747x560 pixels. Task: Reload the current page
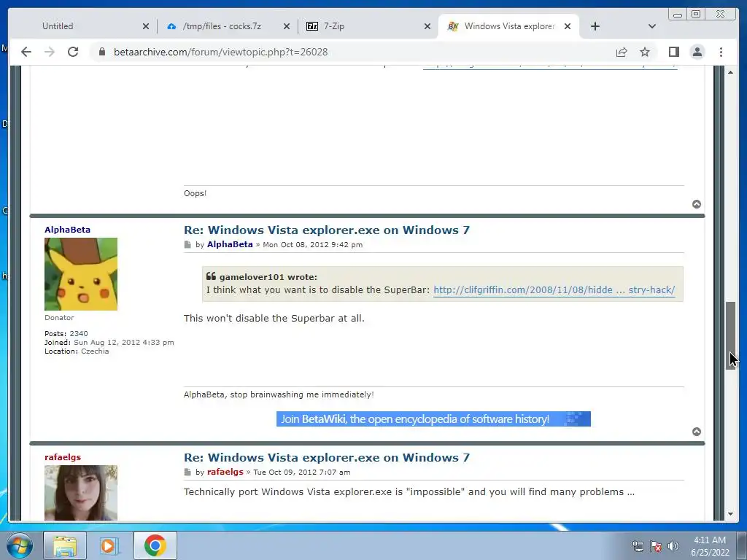click(73, 52)
